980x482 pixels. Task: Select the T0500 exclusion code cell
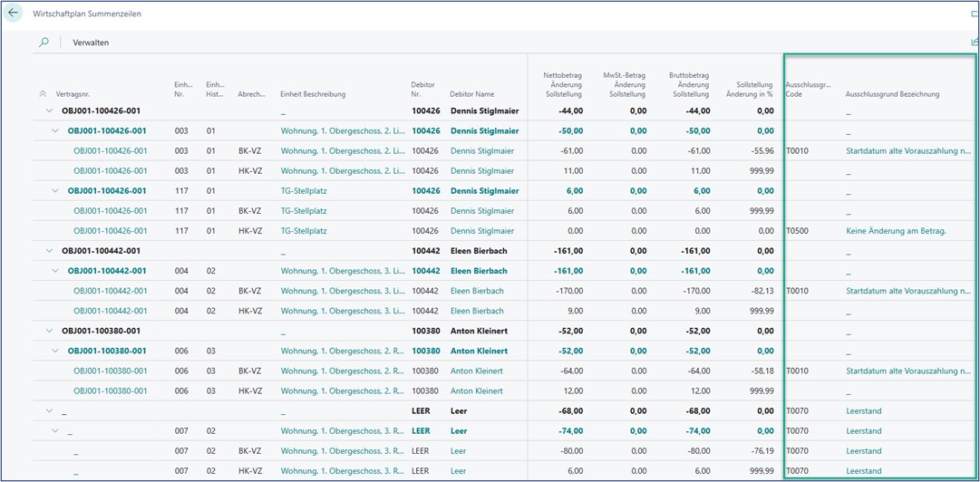[797, 231]
